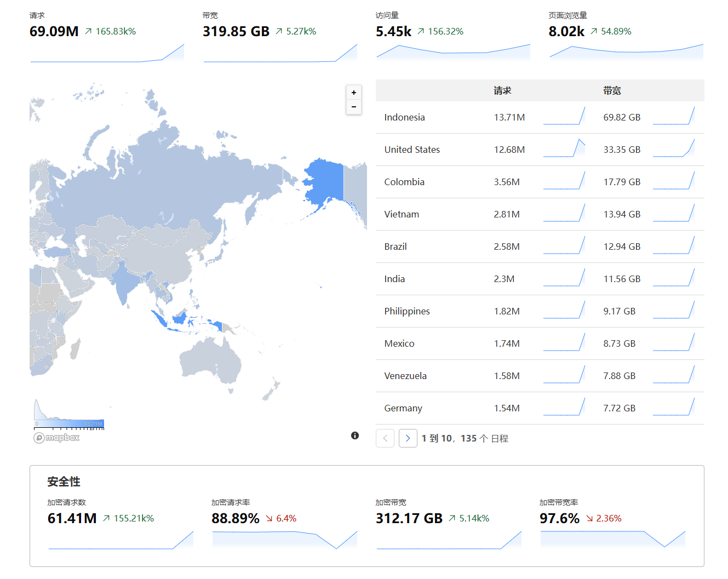Zoom in on the map
The width and height of the screenshot is (728, 579).
point(354,93)
